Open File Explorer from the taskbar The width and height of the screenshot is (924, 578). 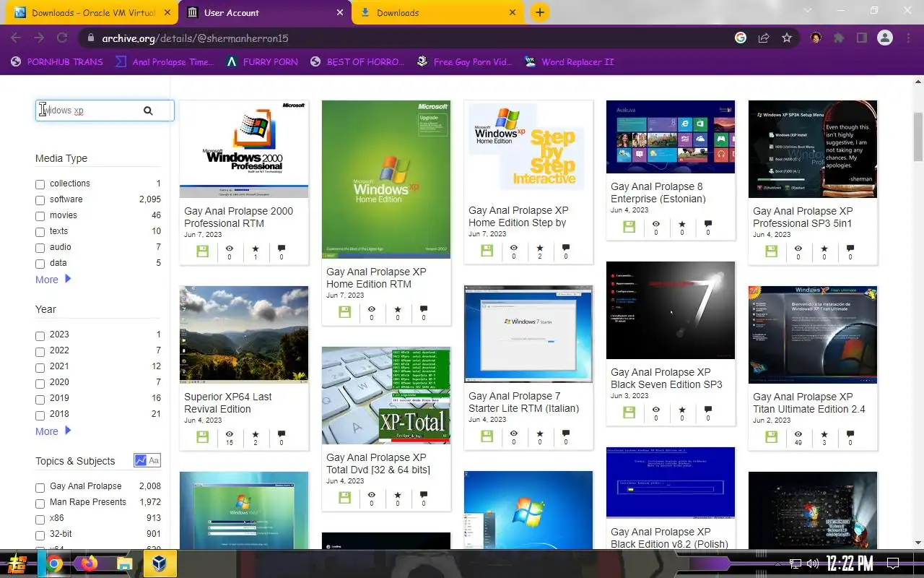[x=125, y=564]
